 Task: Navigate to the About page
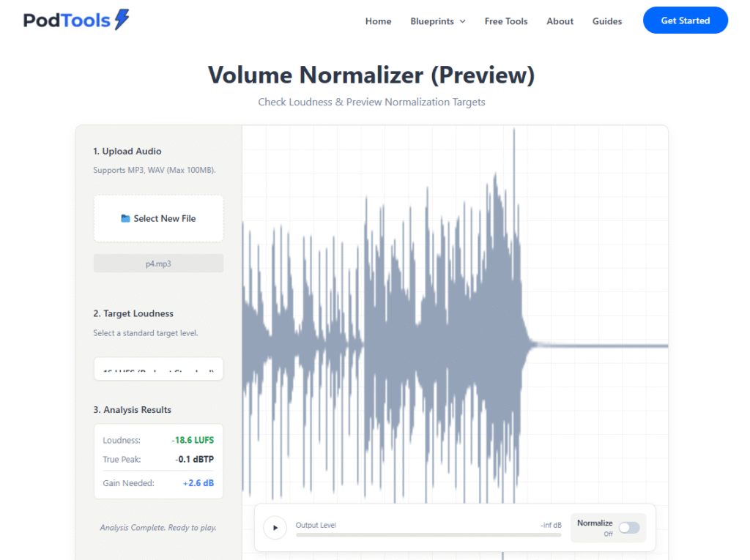560,21
